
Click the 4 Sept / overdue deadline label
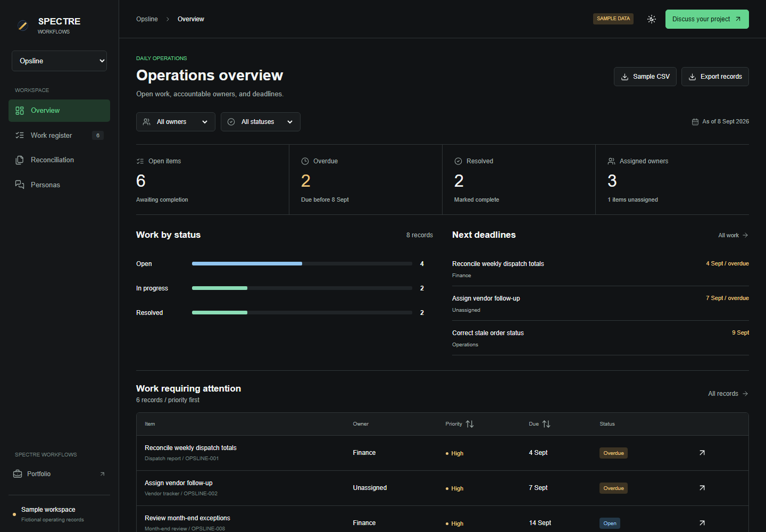[727, 263]
